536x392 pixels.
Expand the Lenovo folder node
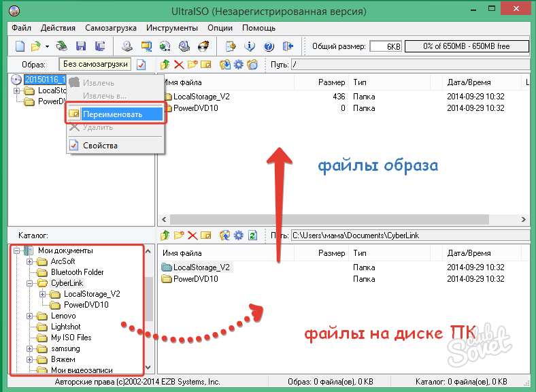click(29, 316)
